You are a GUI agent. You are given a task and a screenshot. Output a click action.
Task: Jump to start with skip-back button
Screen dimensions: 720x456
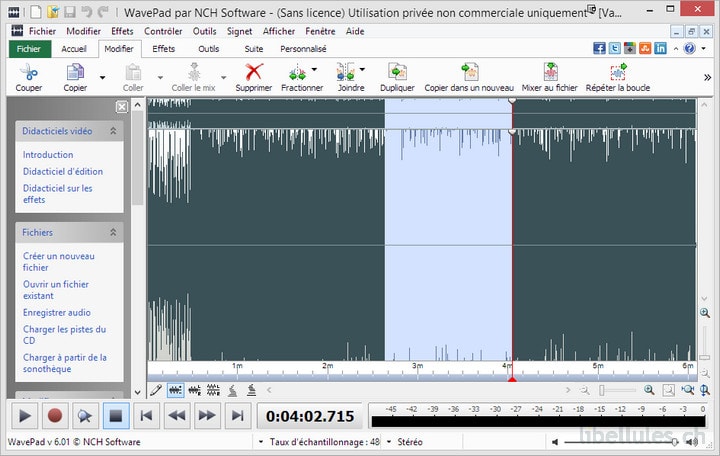click(x=146, y=416)
